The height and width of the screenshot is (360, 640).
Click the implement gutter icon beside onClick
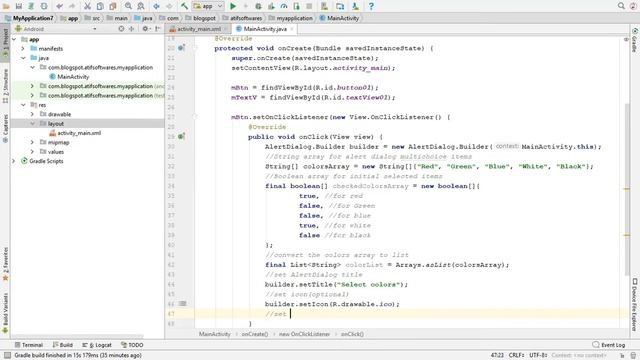pyautogui.click(x=181, y=136)
